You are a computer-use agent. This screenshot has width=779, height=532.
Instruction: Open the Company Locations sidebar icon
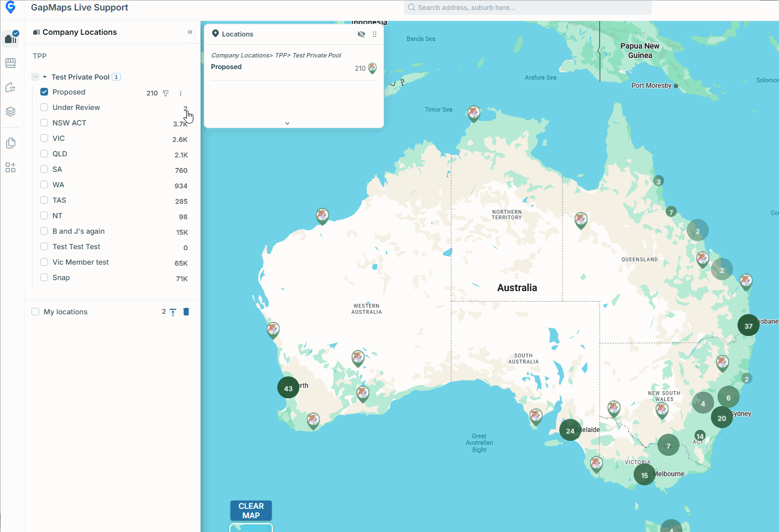(x=10, y=38)
